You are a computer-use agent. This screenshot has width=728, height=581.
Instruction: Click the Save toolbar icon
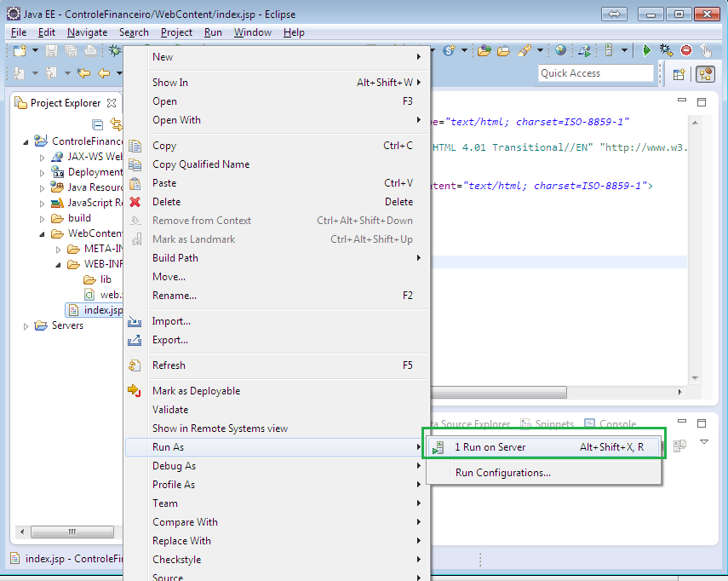(x=52, y=50)
